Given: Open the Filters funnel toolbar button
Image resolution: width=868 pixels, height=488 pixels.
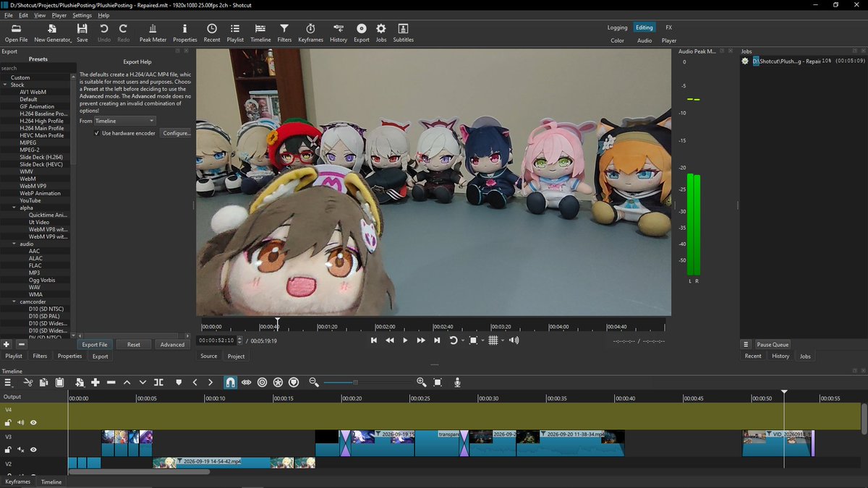Looking at the screenshot, I should tap(284, 33).
